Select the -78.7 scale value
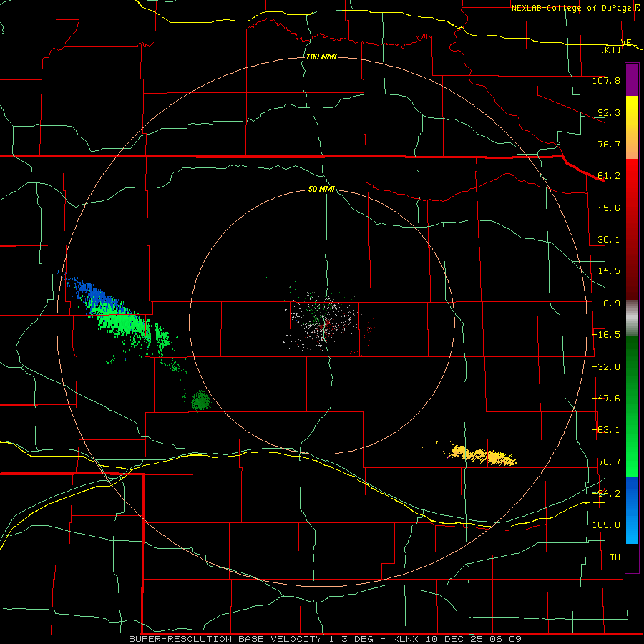 (x=606, y=462)
